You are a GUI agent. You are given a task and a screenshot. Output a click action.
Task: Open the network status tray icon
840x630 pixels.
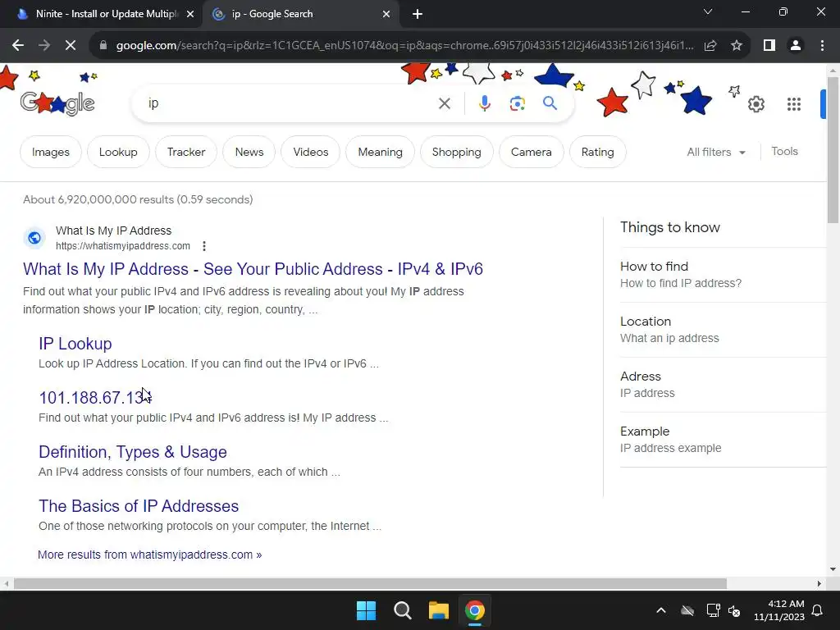click(713, 610)
